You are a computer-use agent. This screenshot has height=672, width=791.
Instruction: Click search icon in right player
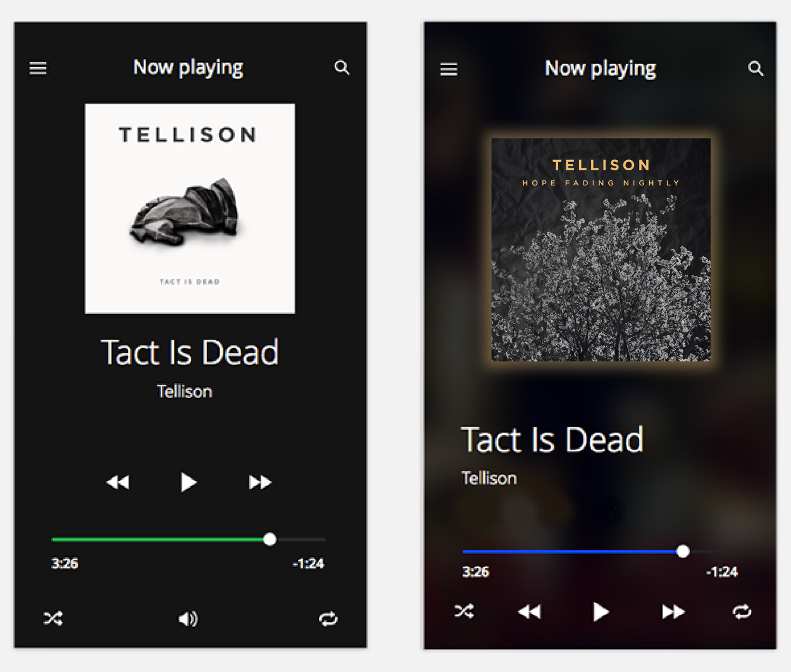point(756,68)
